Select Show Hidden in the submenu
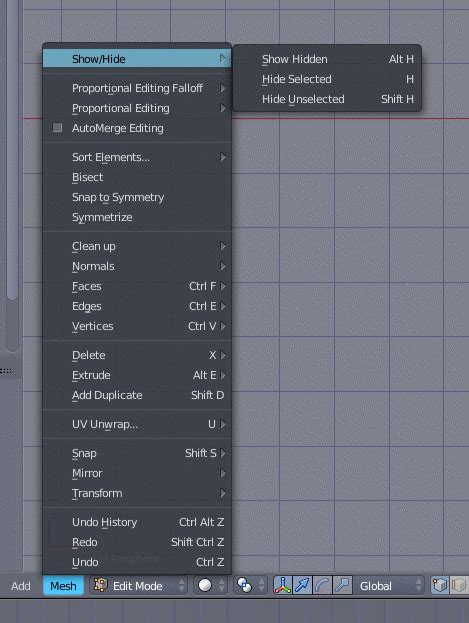469x623 pixels. 327,59
